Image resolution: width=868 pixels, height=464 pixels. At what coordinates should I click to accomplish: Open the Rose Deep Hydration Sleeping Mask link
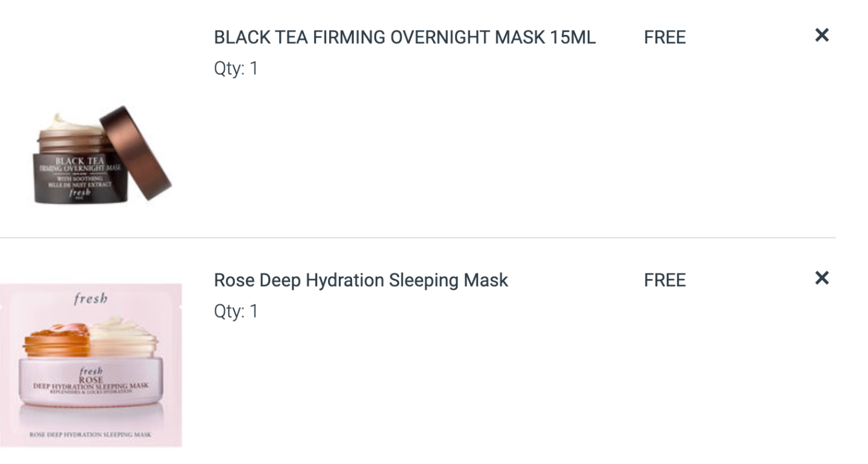361,280
